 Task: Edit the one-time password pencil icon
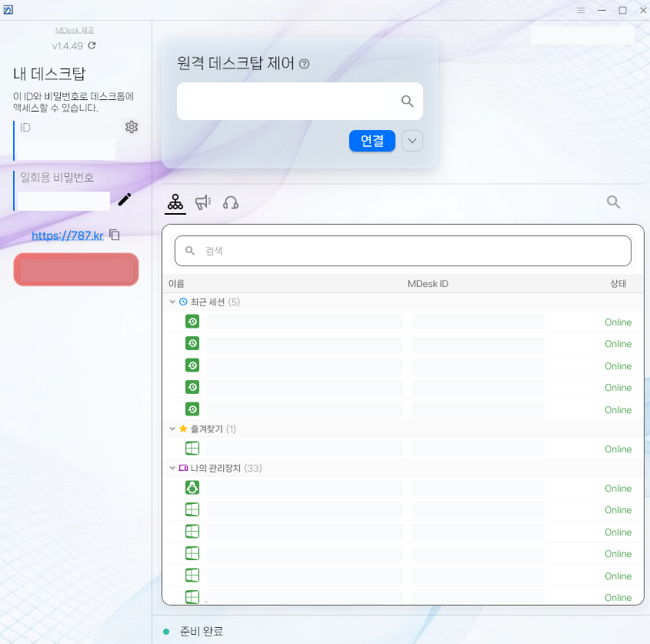125,199
